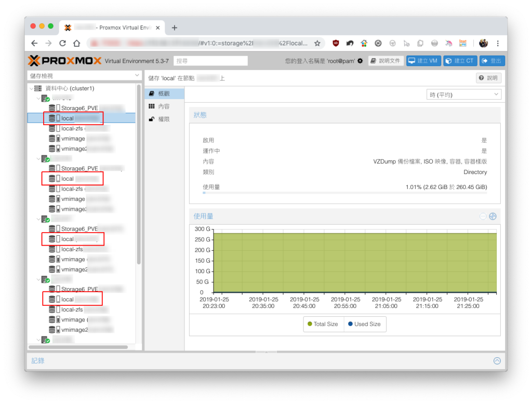Click the 說明 help button
532x404 pixels.
[x=488, y=78]
